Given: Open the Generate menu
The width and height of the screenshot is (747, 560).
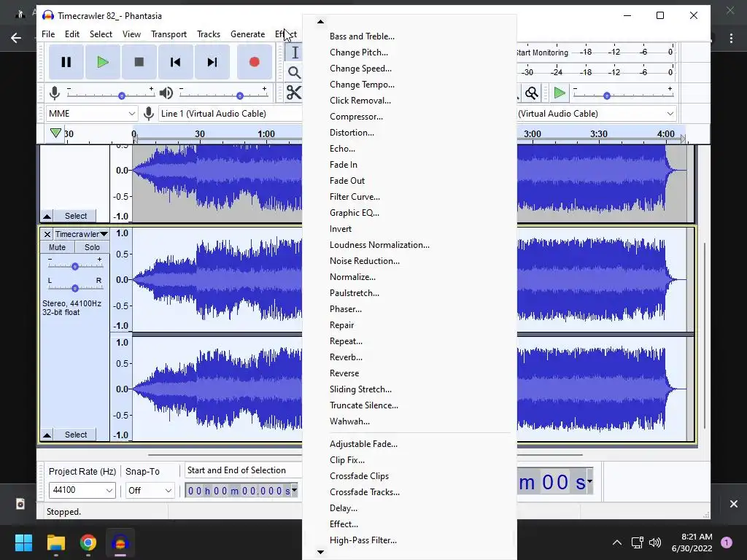Looking at the screenshot, I should 248,34.
